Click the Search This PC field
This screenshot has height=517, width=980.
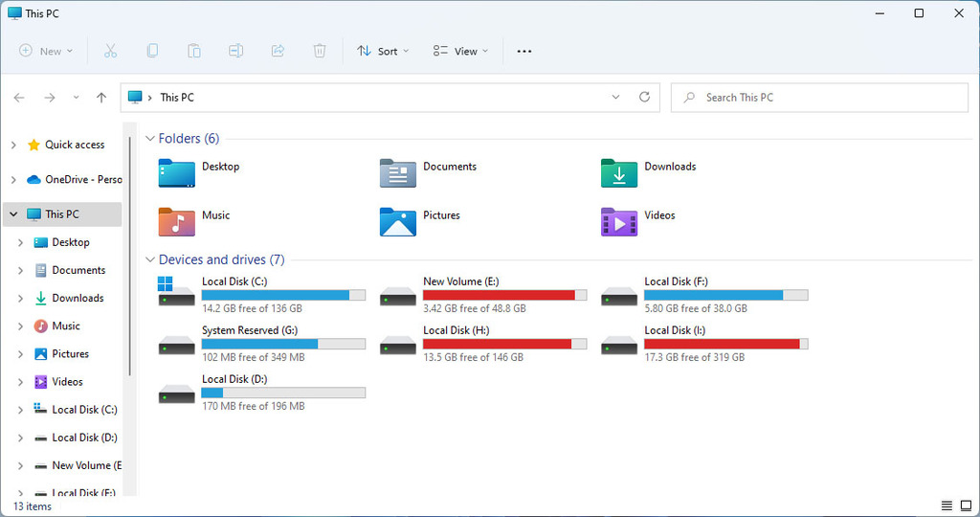pos(819,98)
